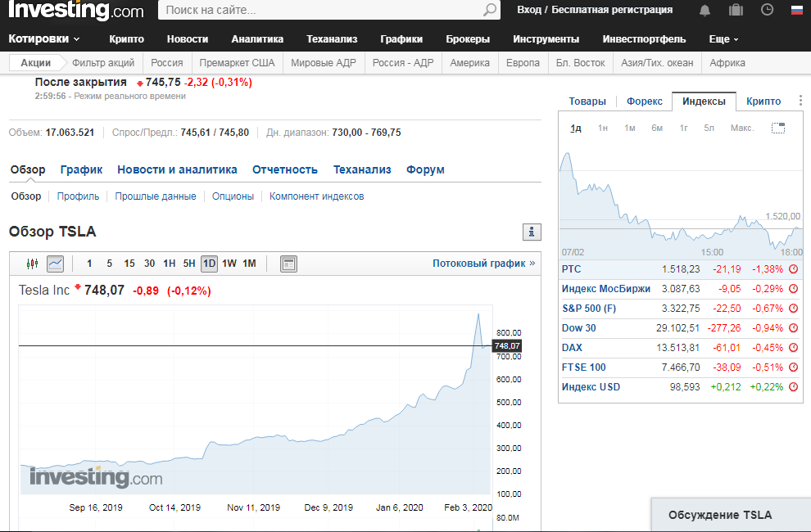Switch to the Форекс sidebar tab

tap(645, 101)
